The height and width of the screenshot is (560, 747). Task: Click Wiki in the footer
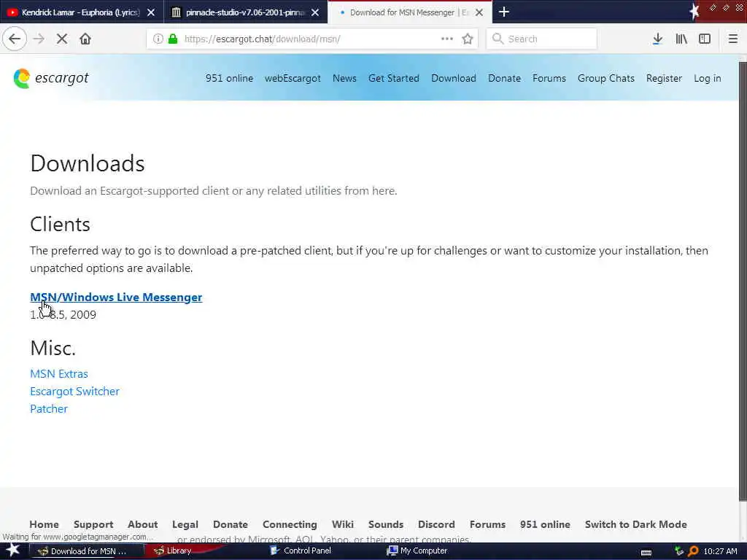(343, 524)
